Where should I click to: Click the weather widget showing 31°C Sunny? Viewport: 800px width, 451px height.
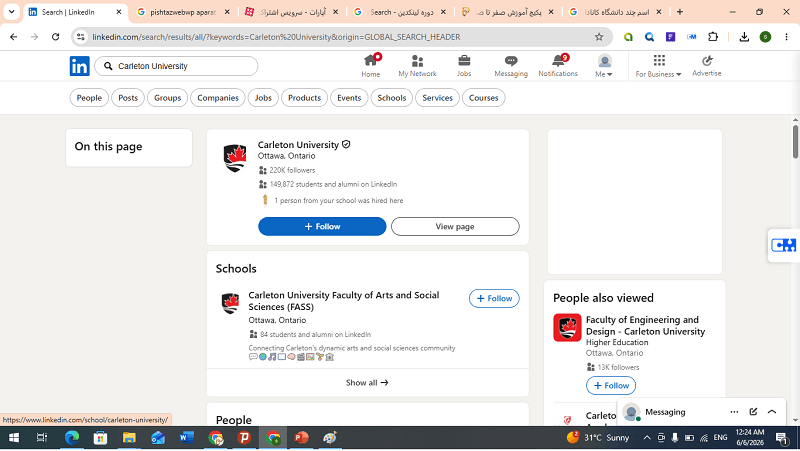point(598,438)
